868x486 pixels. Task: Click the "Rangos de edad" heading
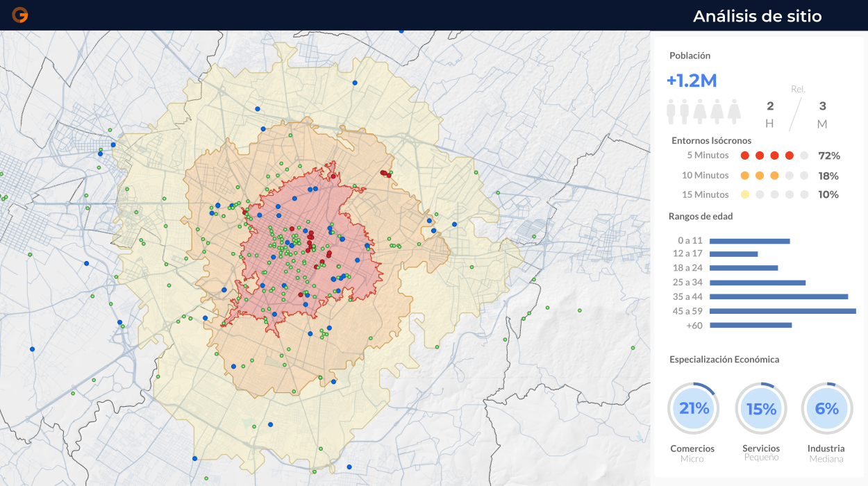click(x=701, y=216)
